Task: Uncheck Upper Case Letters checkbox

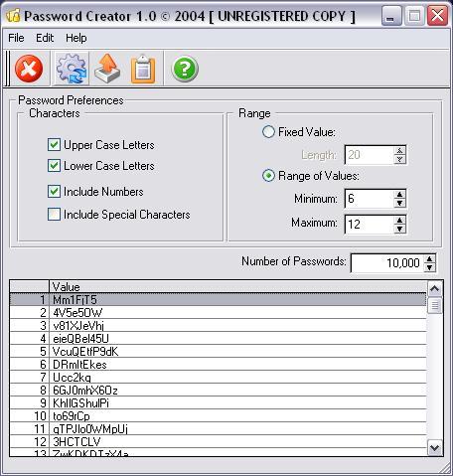Action: [x=54, y=145]
